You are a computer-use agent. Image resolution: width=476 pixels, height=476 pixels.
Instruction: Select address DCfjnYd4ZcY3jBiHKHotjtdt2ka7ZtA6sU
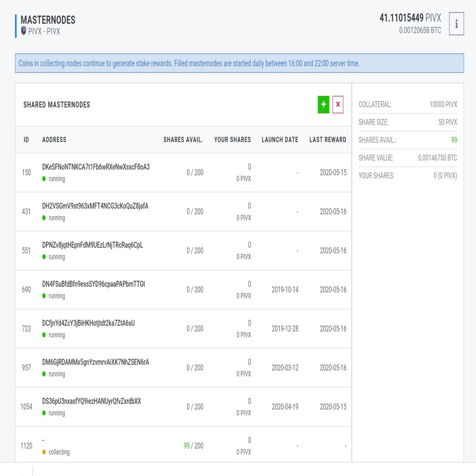pyautogui.click(x=88, y=323)
